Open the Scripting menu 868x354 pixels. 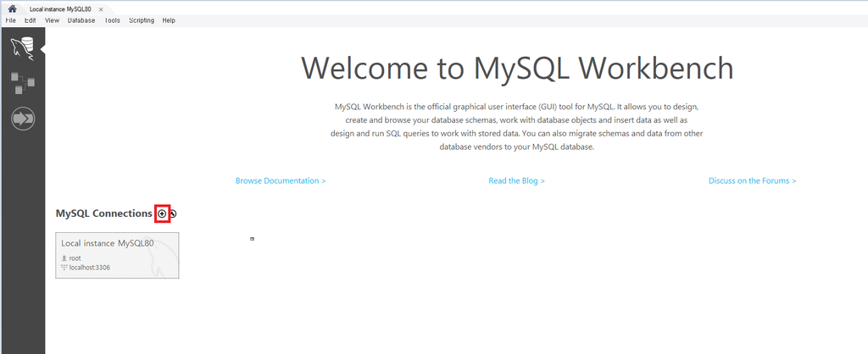point(142,20)
